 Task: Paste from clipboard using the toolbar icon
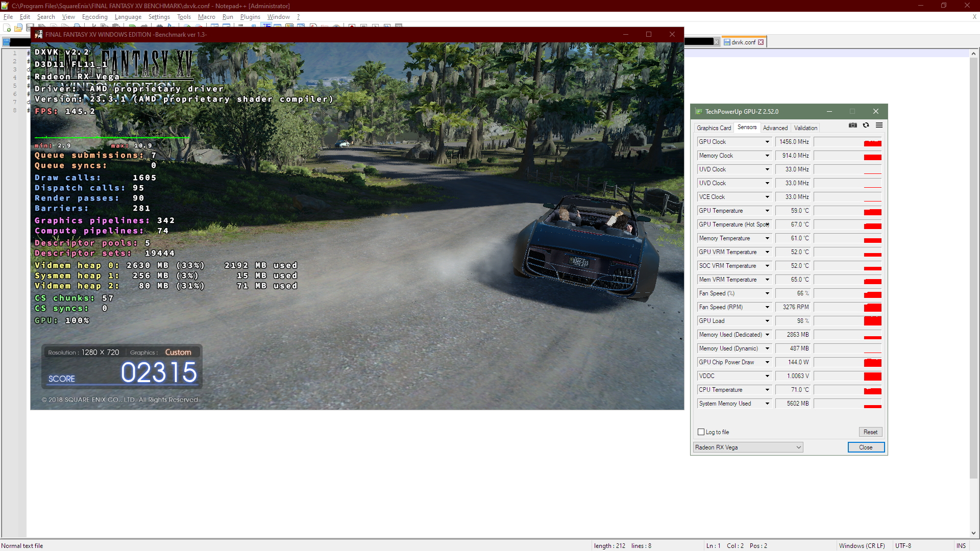click(115, 28)
